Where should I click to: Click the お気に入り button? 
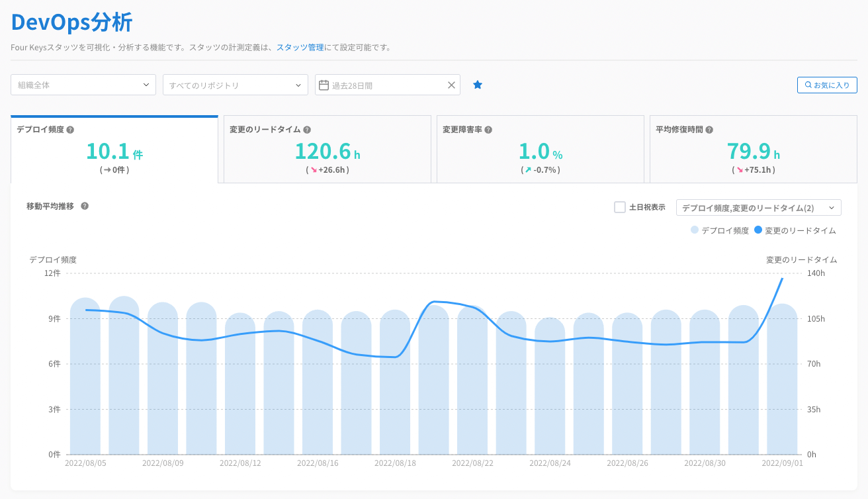pyautogui.click(x=827, y=85)
